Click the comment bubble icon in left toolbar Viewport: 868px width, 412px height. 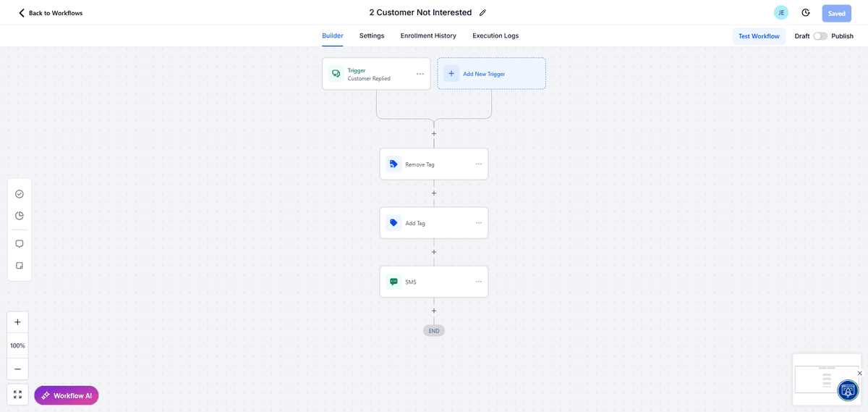tap(20, 244)
